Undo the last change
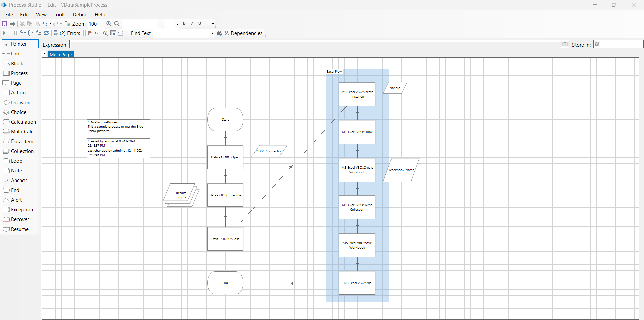 tap(45, 24)
